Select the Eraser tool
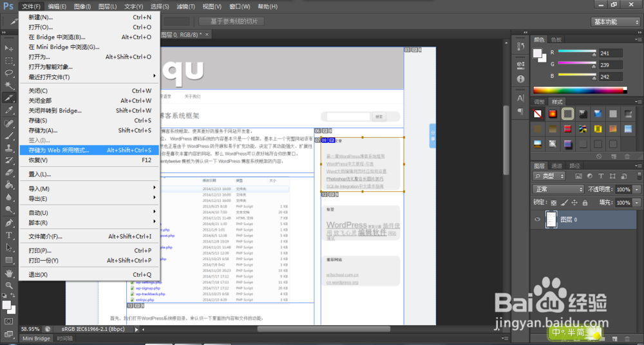Screen dimensions: 644x345 point(9,172)
